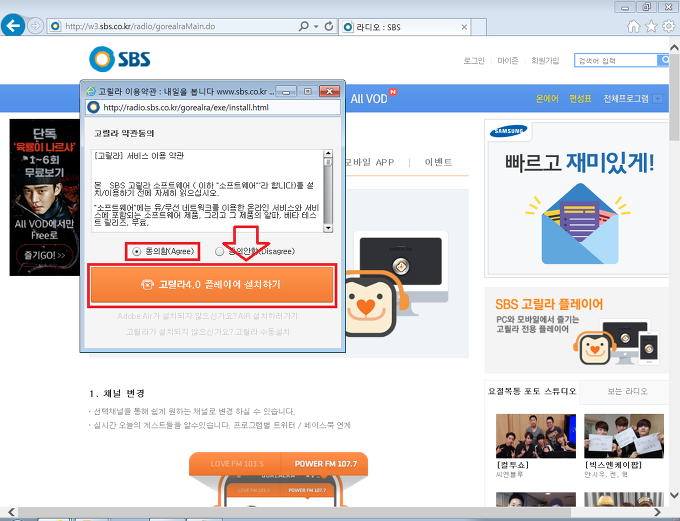Click the horizontal scrollbar left arrow
Viewport: 680px width, 521px height.
click(11, 512)
